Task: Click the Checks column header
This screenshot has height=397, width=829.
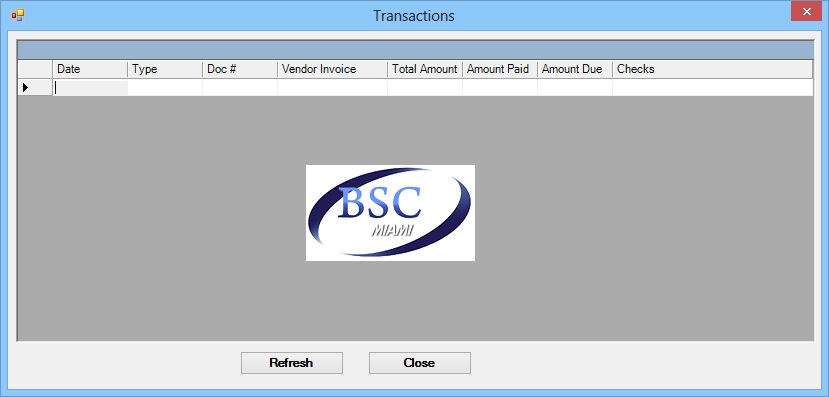Action: point(713,69)
